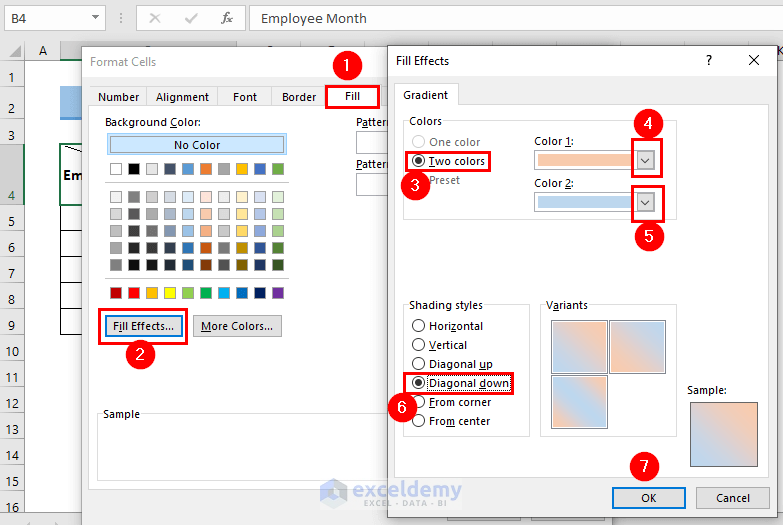783x525 pixels.
Task: Open the Color 2 dropdown arrow
Action: click(x=645, y=202)
